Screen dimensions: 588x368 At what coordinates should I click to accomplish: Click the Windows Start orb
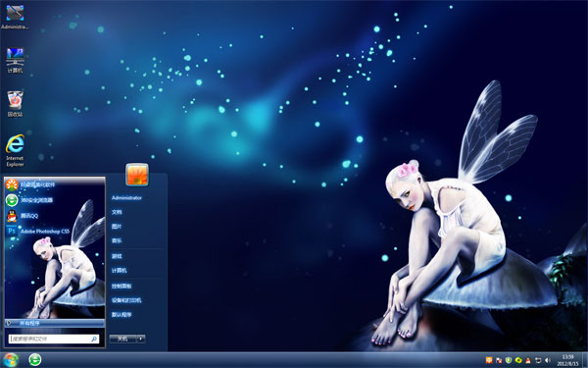(11, 360)
